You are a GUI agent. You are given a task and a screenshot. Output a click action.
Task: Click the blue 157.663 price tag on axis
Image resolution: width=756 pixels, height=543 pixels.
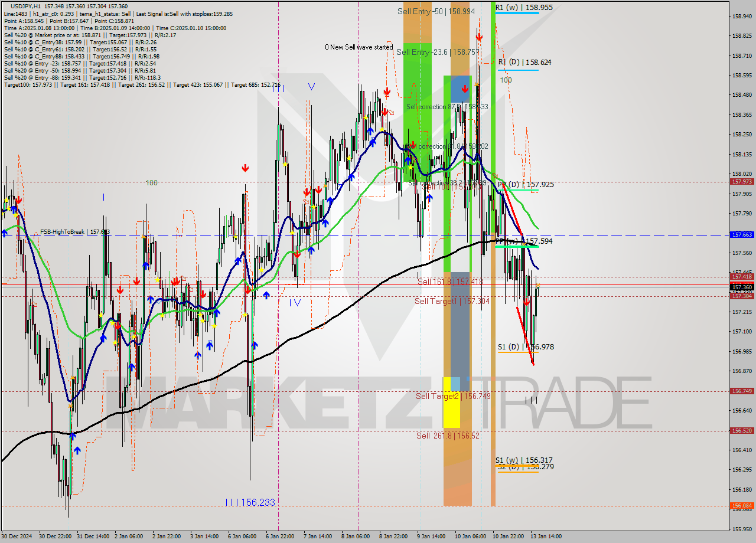point(742,234)
